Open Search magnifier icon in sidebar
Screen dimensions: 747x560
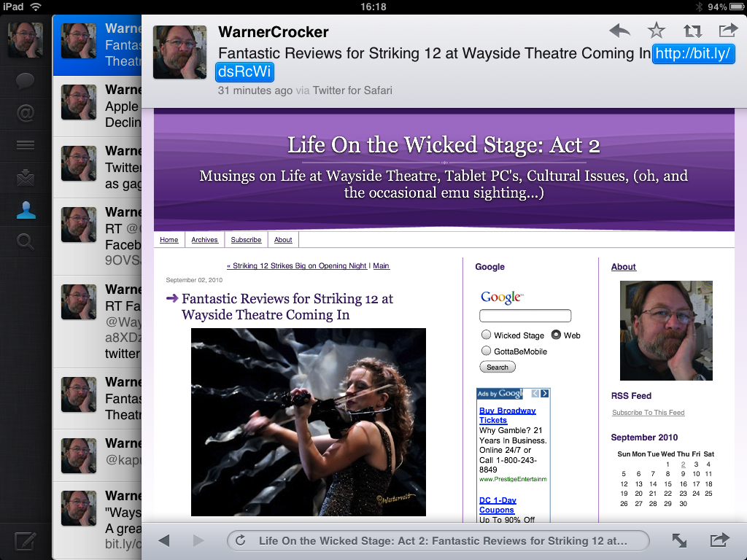pos(26,242)
